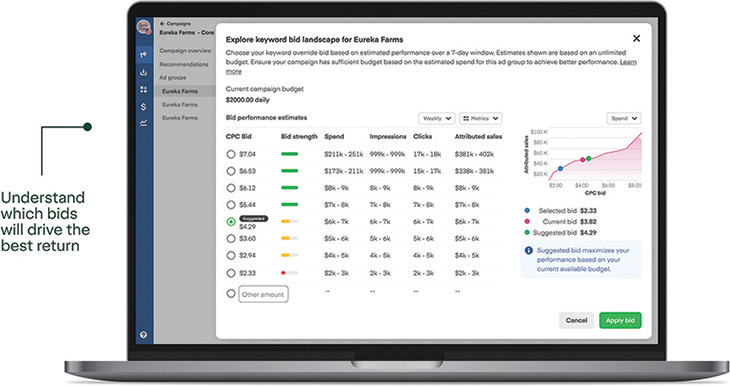The height and width of the screenshot is (387, 730).
Task: Click the red bid strength bar for $2.33
Action: tap(289, 273)
